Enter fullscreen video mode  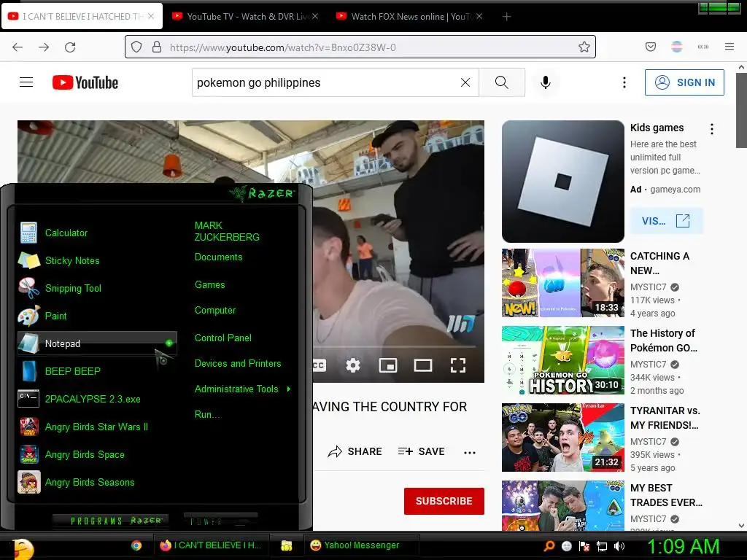pyautogui.click(x=458, y=365)
